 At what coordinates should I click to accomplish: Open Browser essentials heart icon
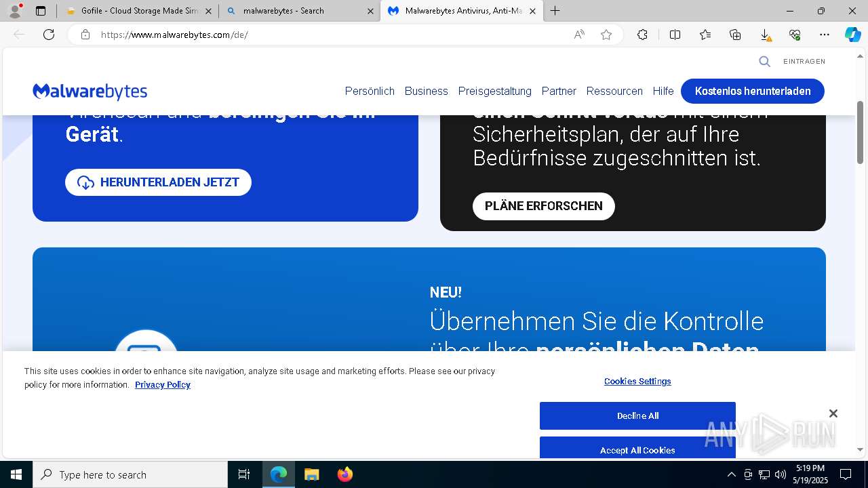[795, 35]
